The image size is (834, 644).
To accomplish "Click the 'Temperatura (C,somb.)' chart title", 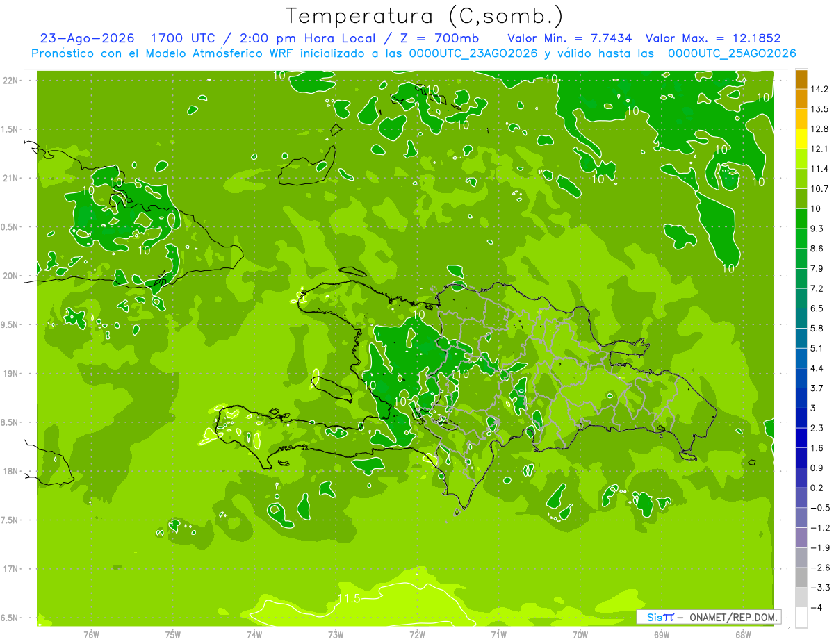I will point(424,17).
